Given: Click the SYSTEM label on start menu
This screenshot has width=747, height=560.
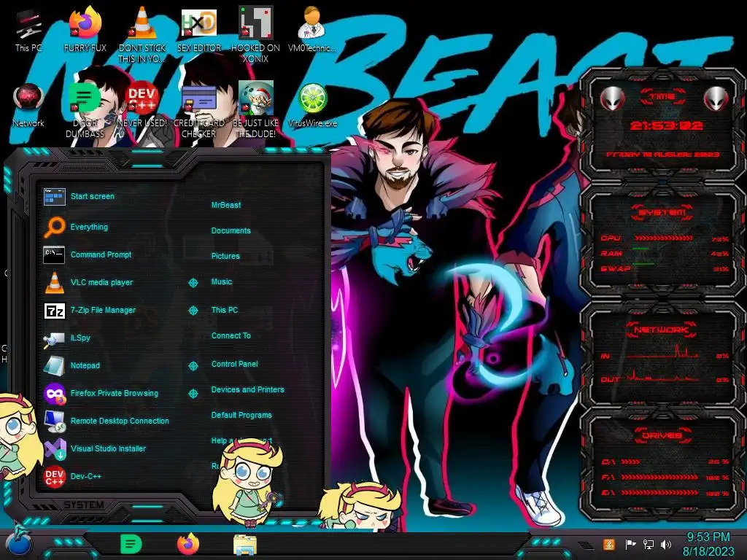Looking at the screenshot, I should (x=84, y=505).
